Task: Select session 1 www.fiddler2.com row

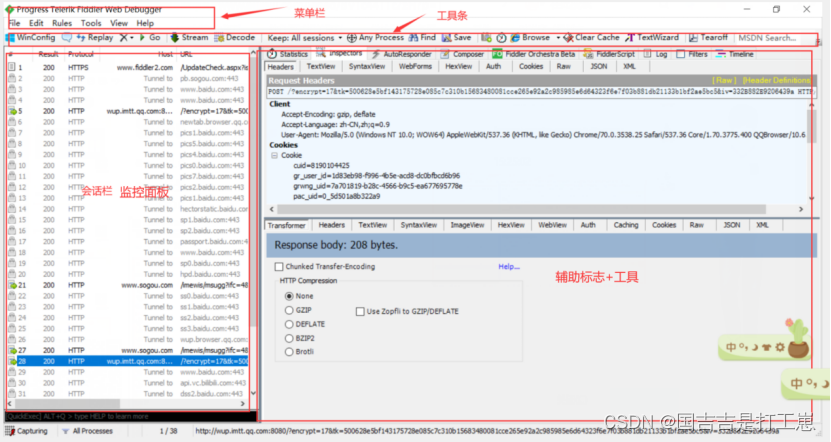Action: [x=128, y=68]
